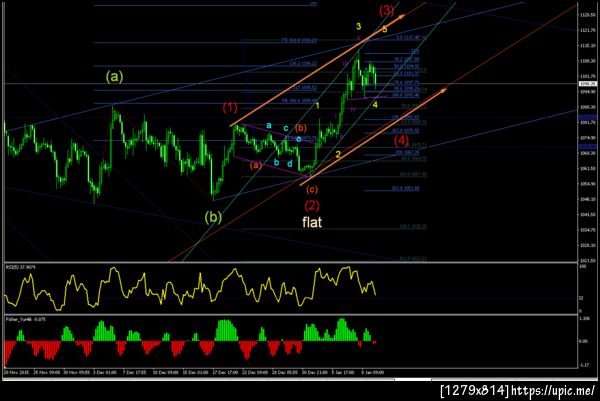This screenshot has width=600, height=401.
Task: Click the arrowhead of upper orange trendline
Action: (401, 16)
